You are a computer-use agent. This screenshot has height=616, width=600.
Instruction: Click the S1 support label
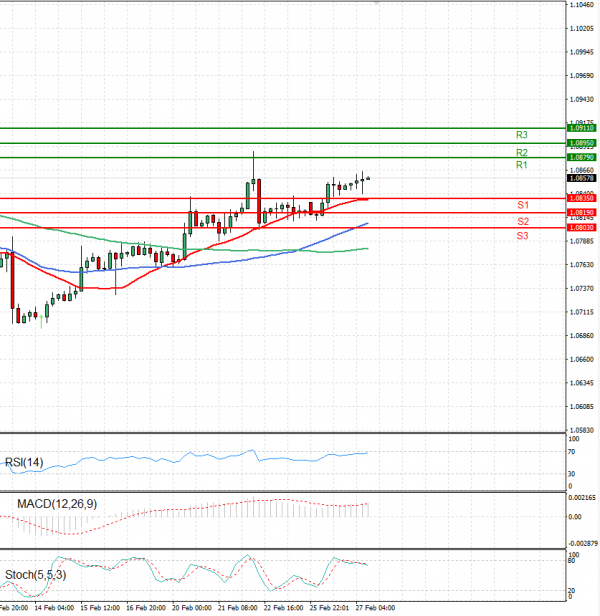pyautogui.click(x=523, y=205)
